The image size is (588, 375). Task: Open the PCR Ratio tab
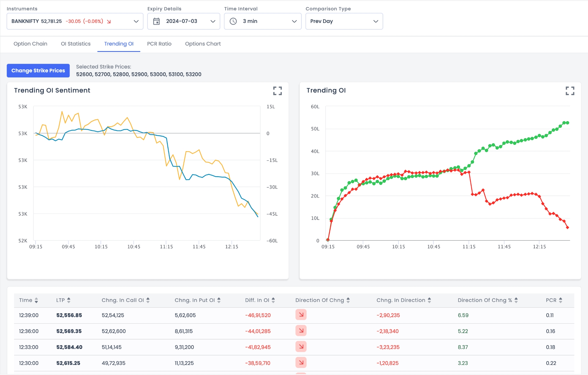(159, 44)
